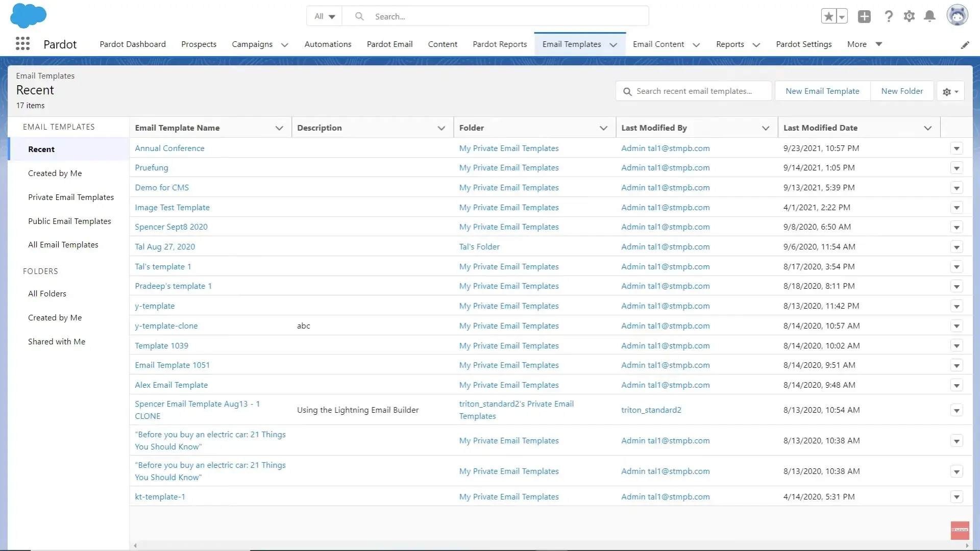Open row actions for Tal Aug 27, 2020
980x551 pixels.
pyautogui.click(x=957, y=247)
